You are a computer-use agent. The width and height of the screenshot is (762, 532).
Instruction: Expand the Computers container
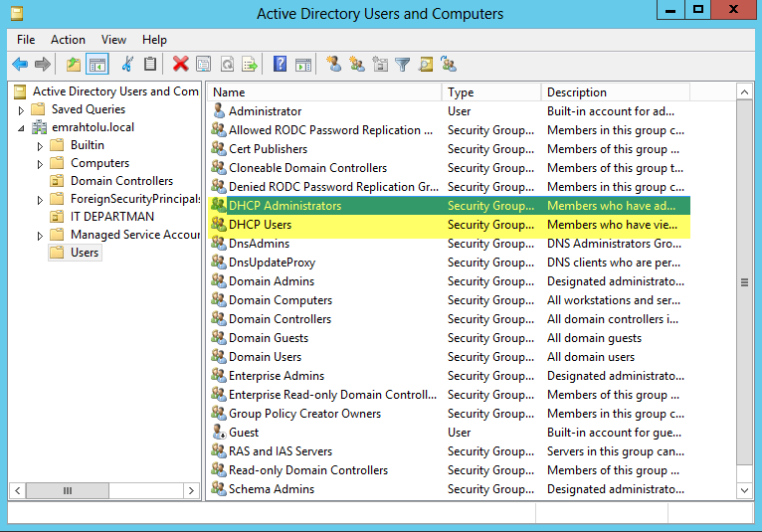(x=40, y=164)
